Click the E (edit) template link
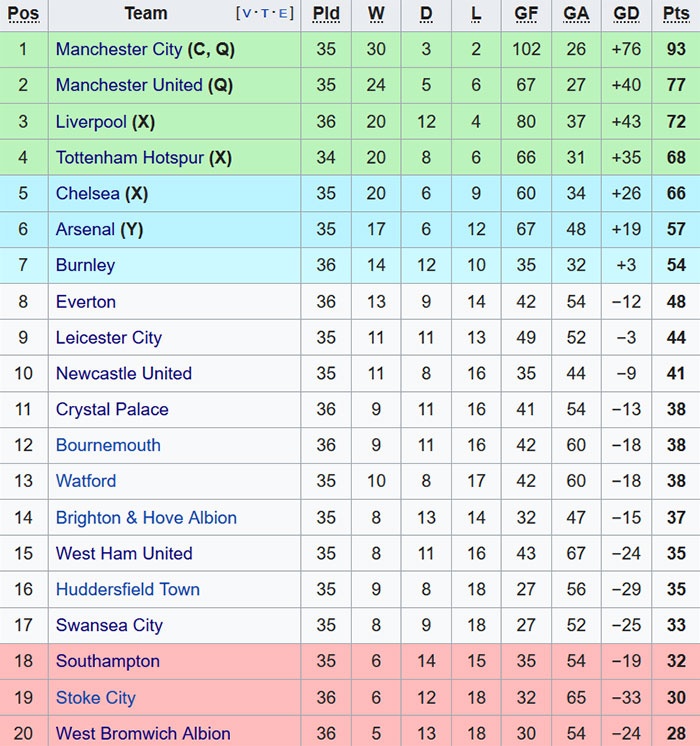Viewport: 700px width, 746px height. pyautogui.click(x=285, y=14)
